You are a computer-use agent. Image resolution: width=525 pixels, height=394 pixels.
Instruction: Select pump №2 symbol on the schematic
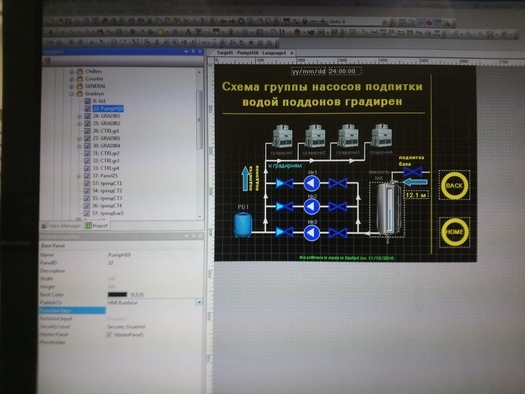pyautogui.click(x=312, y=207)
